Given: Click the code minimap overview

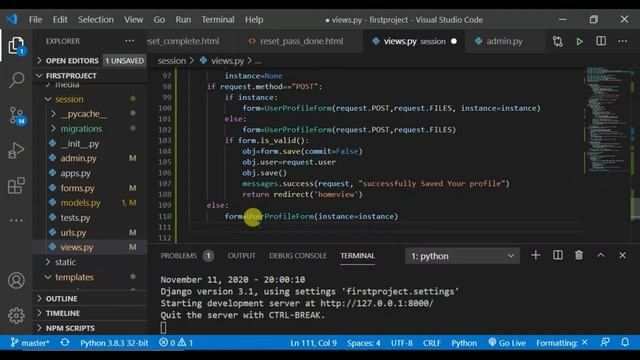Looking at the screenshot, I should pos(609,120).
